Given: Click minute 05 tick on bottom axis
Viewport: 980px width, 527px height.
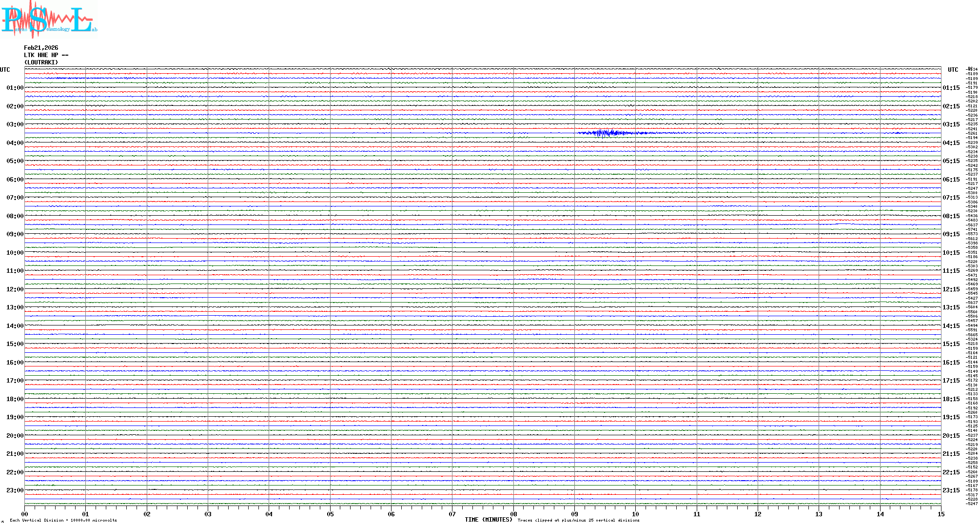Looking at the screenshot, I should point(330,514).
